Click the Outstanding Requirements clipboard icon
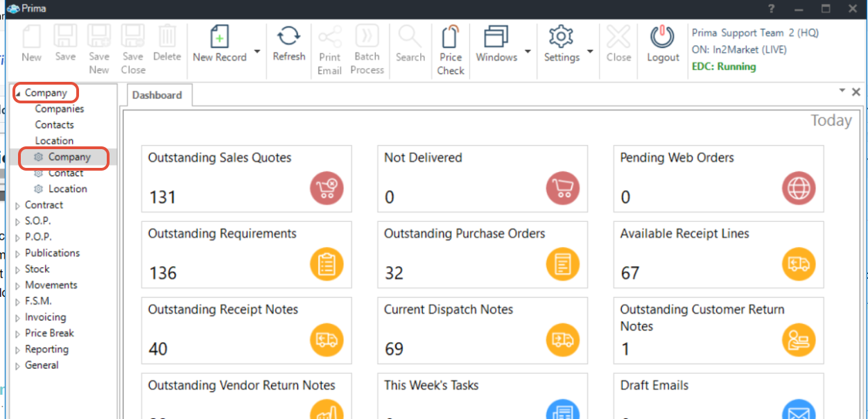 [x=327, y=264]
